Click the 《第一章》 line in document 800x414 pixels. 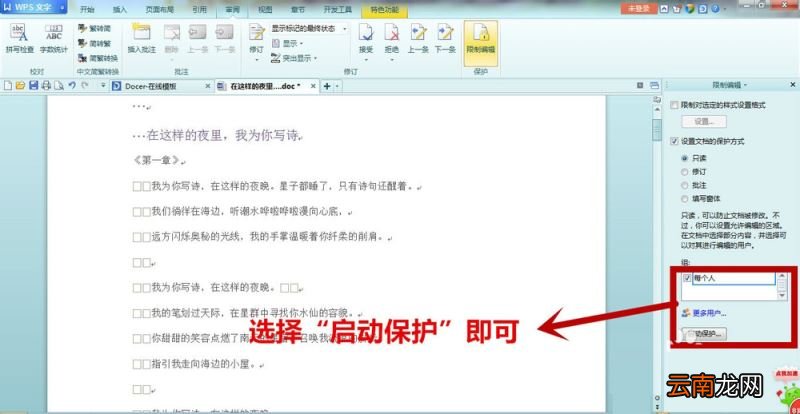point(159,160)
